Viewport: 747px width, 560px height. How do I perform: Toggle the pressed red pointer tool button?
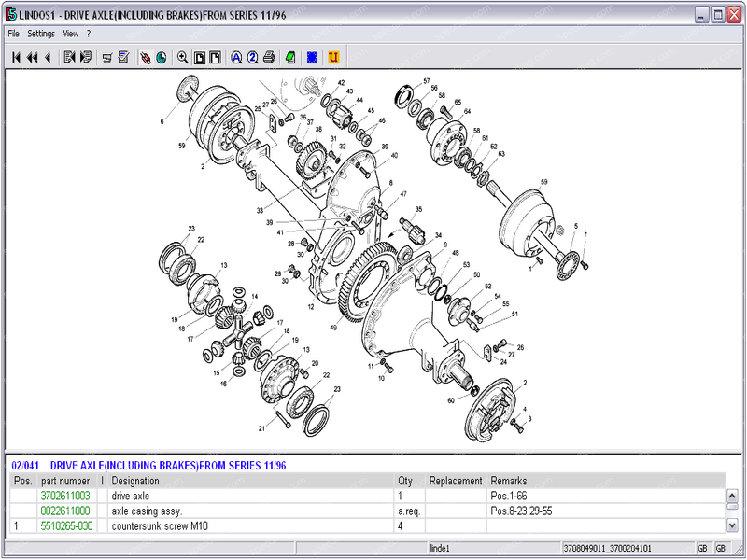[146, 58]
